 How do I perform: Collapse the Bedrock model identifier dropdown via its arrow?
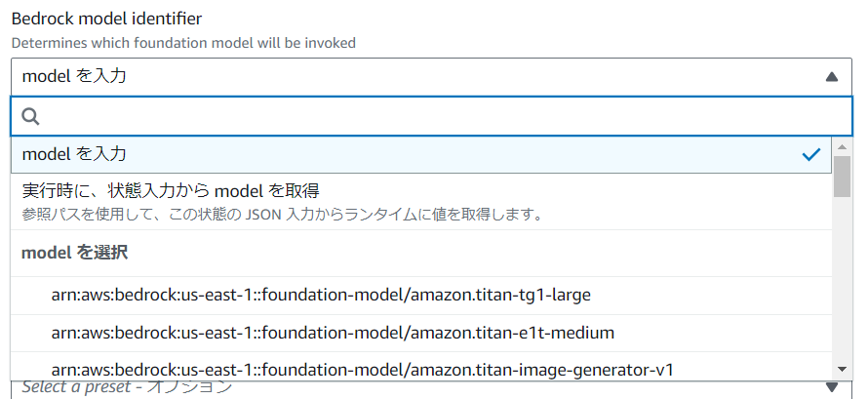(x=831, y=76)
